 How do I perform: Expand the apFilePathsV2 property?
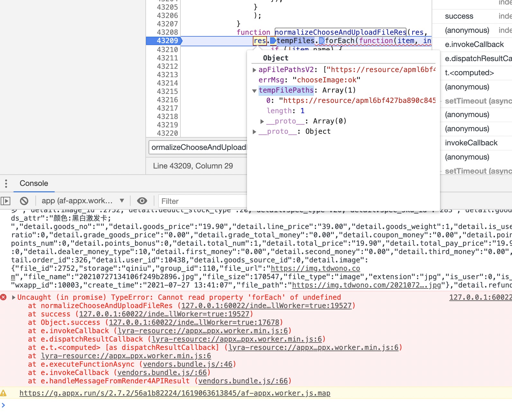[254, 70]
